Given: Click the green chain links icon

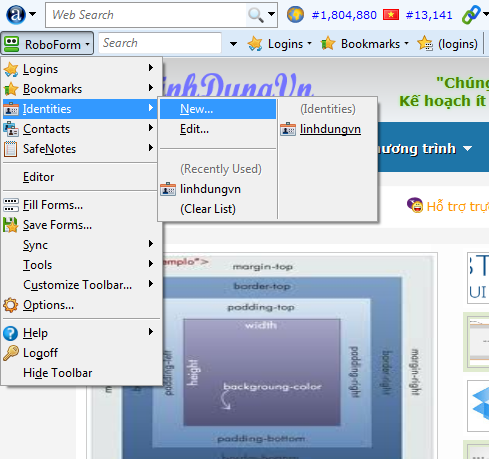Looking at the screenshot, I should tap(471, 15).
